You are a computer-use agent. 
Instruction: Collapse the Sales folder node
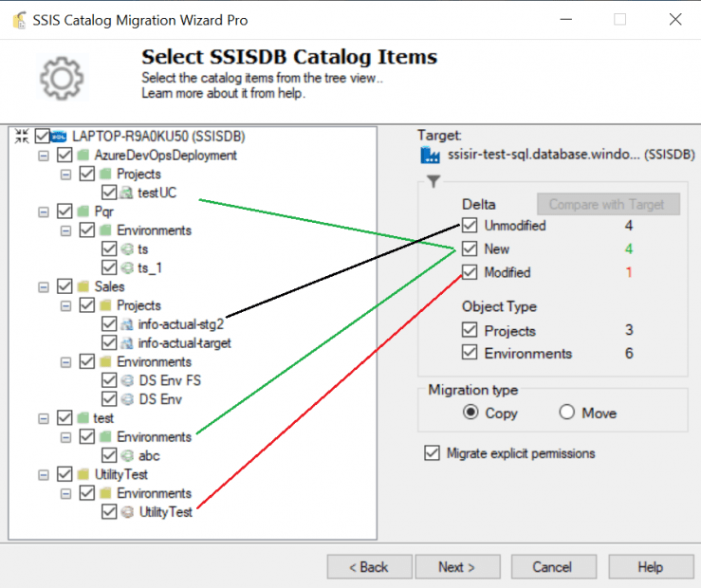[44, 286]
